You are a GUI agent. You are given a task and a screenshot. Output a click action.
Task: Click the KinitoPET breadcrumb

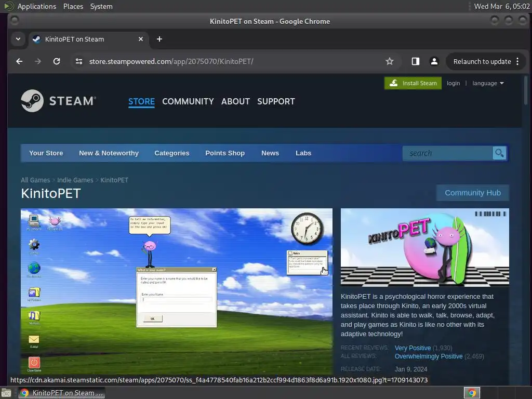pos(114,180)
